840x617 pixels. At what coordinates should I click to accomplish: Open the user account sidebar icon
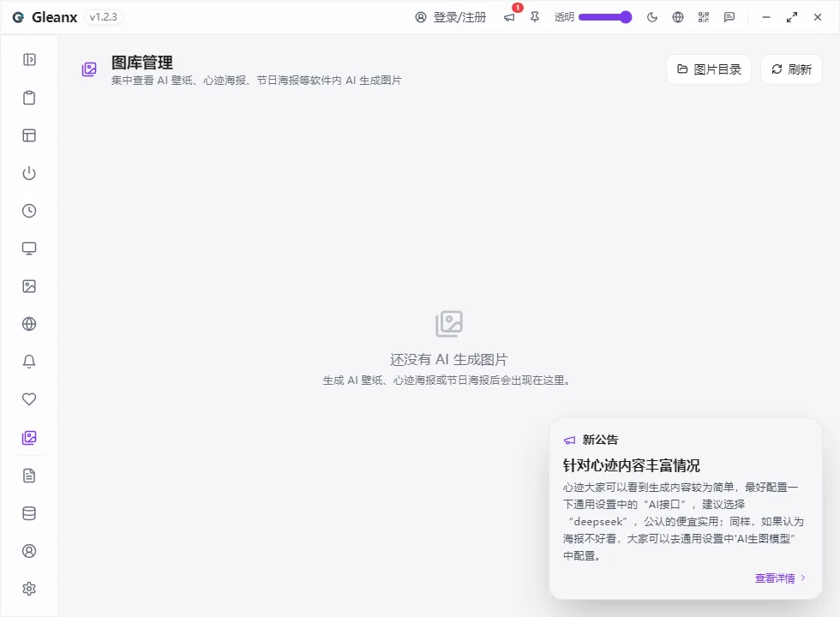(x=29, y=551)
